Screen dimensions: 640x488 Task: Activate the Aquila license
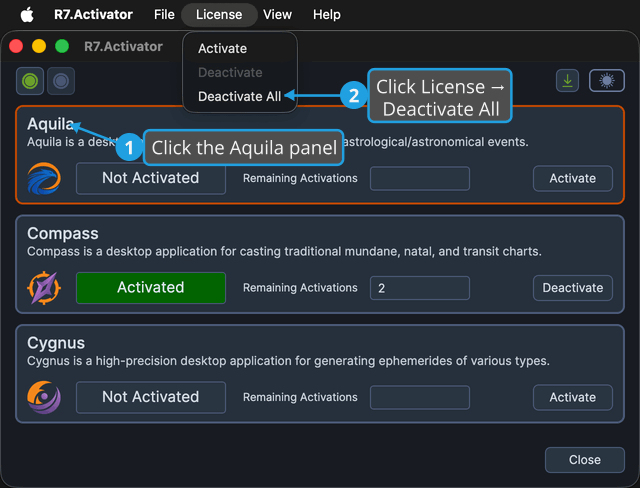pyautogui.click(x=573, y=178)
